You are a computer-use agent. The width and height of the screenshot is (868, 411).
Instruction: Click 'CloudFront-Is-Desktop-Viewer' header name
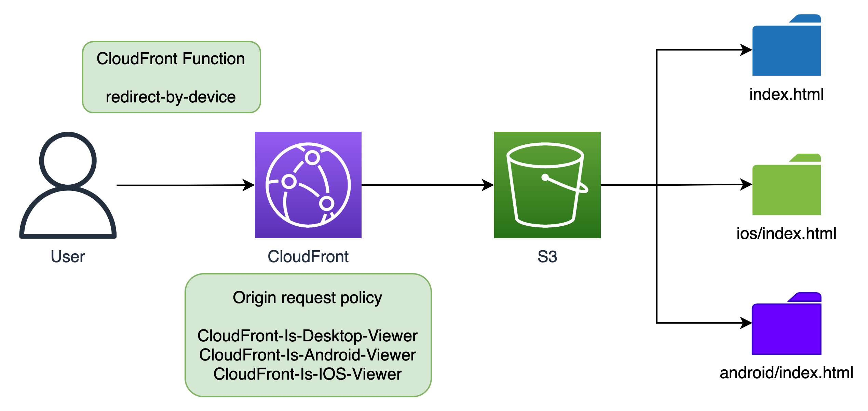point(308,336)
